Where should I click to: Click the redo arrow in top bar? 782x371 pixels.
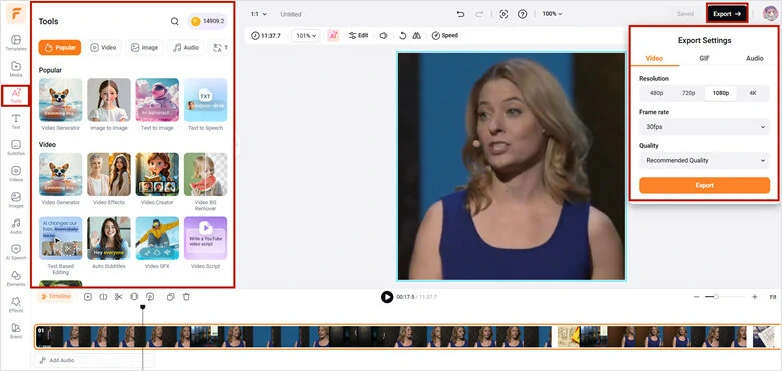tap(479, 14)
